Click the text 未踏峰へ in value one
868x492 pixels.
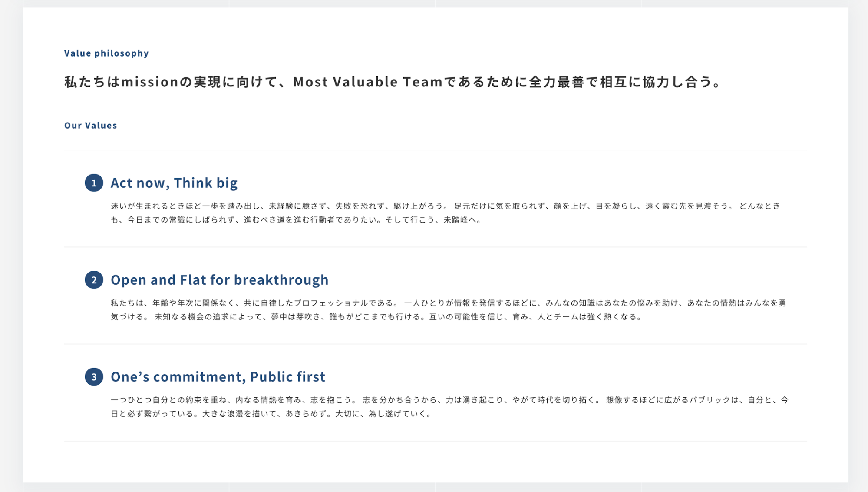459,220
